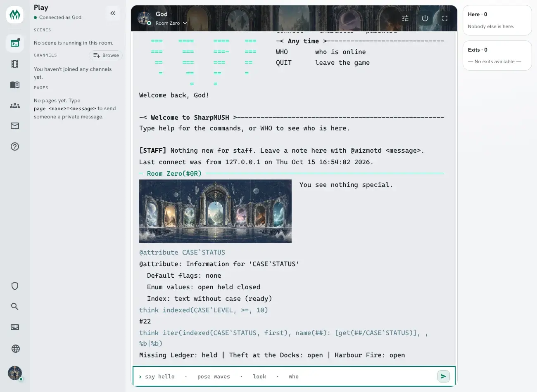Click the user avatar in the sidebar
The width and height of the screenshot is (537, 392).
(15, 373)
